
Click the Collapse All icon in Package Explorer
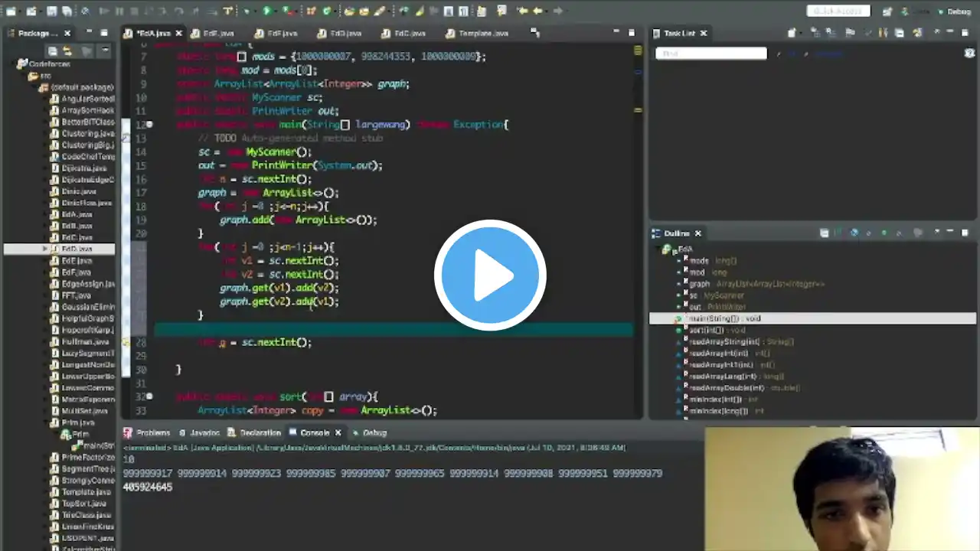click(x=52, y=51)
